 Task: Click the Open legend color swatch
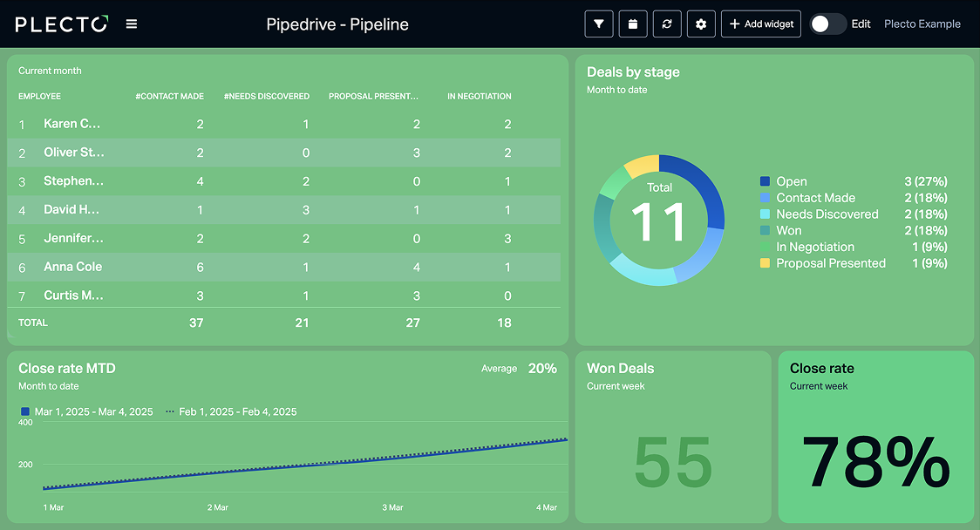[x=765, y=181]
